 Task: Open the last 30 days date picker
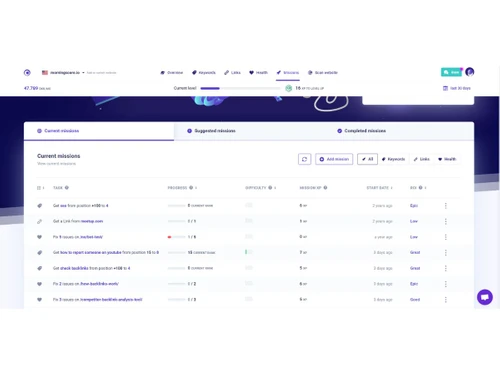(457, 88)
